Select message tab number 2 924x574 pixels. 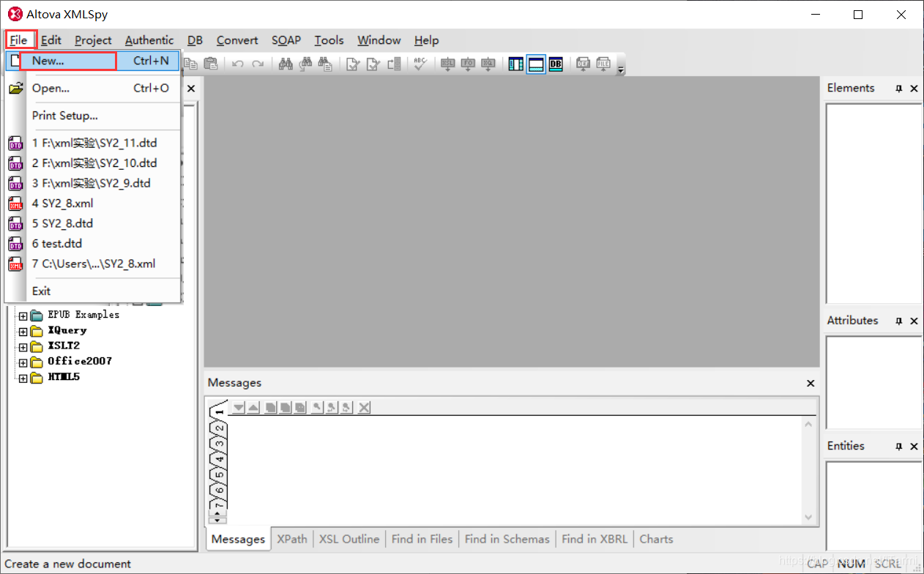click(x=219, y=428)
